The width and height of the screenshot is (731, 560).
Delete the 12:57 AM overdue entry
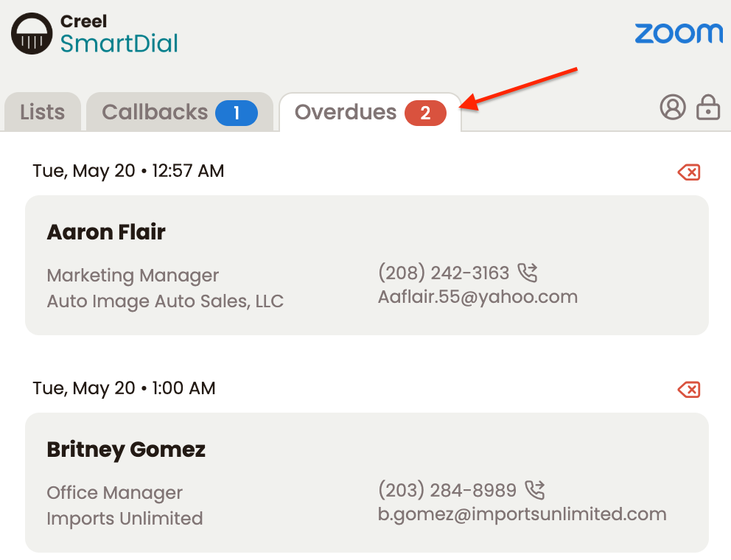688,172
